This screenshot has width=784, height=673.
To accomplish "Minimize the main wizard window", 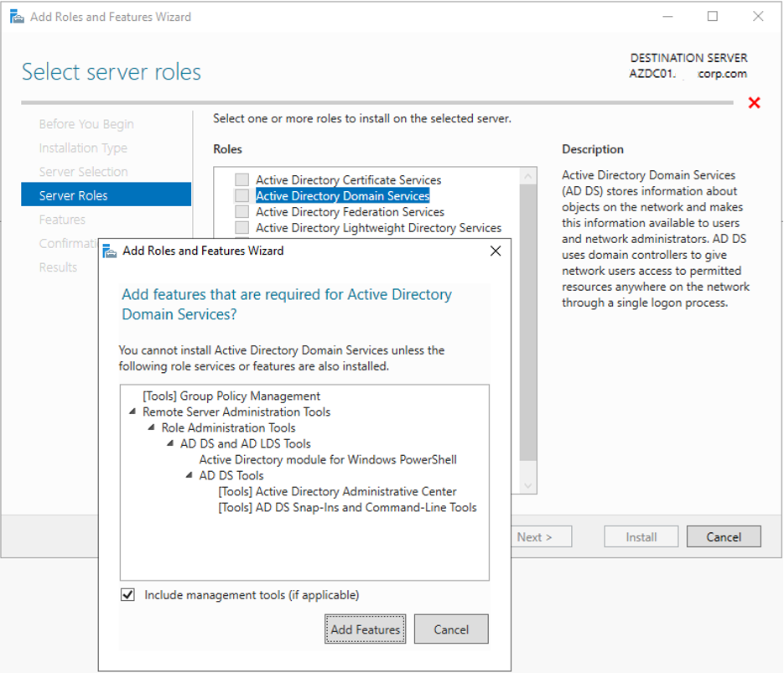I will [670, 17].
